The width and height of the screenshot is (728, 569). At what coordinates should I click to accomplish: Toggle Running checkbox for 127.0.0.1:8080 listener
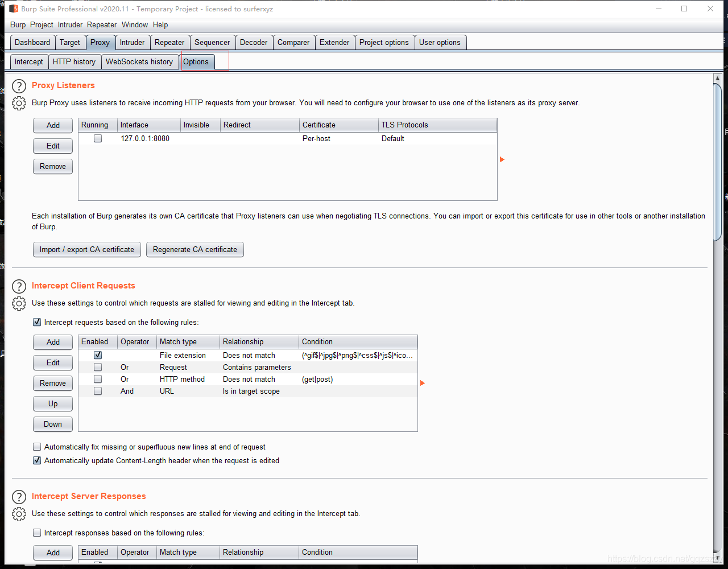click(98, 138)
